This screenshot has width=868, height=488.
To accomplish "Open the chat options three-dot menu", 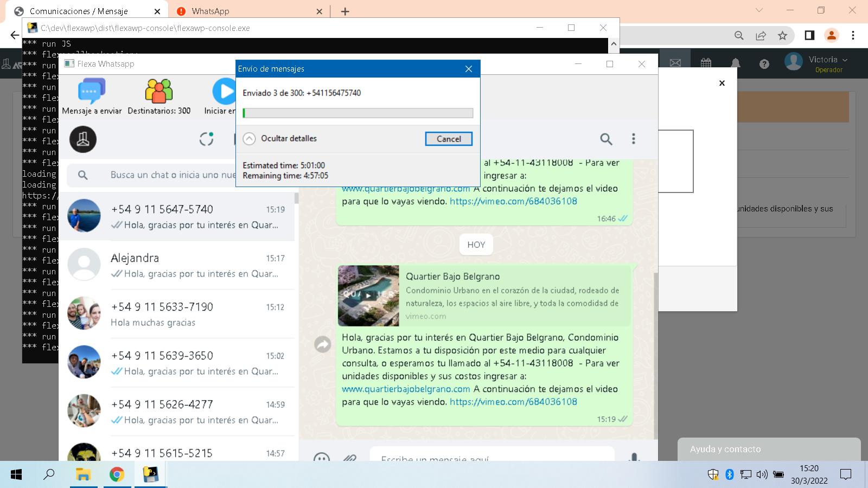I will pos(633,139).
